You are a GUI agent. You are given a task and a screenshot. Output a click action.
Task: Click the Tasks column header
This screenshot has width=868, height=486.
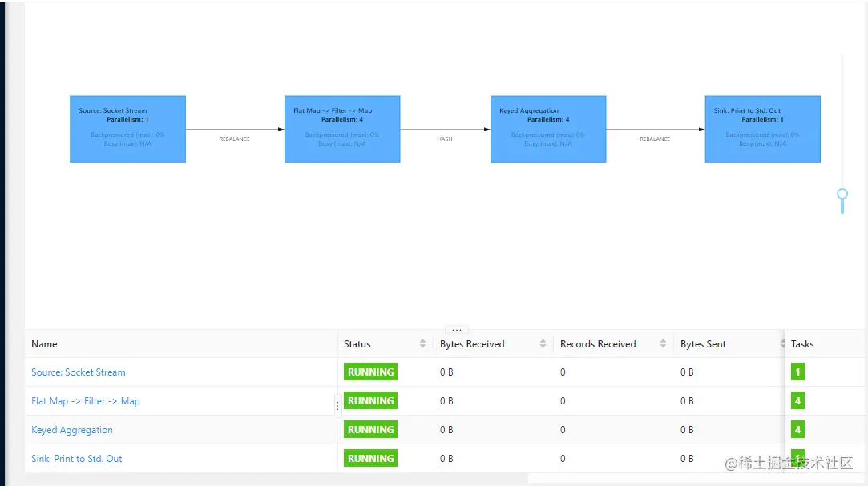tap(802, 344)
